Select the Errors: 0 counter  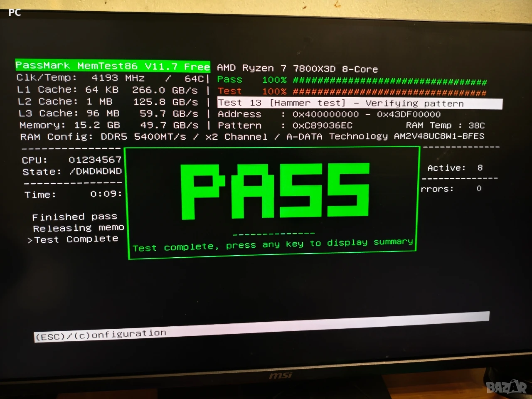[x=451, y=189]
